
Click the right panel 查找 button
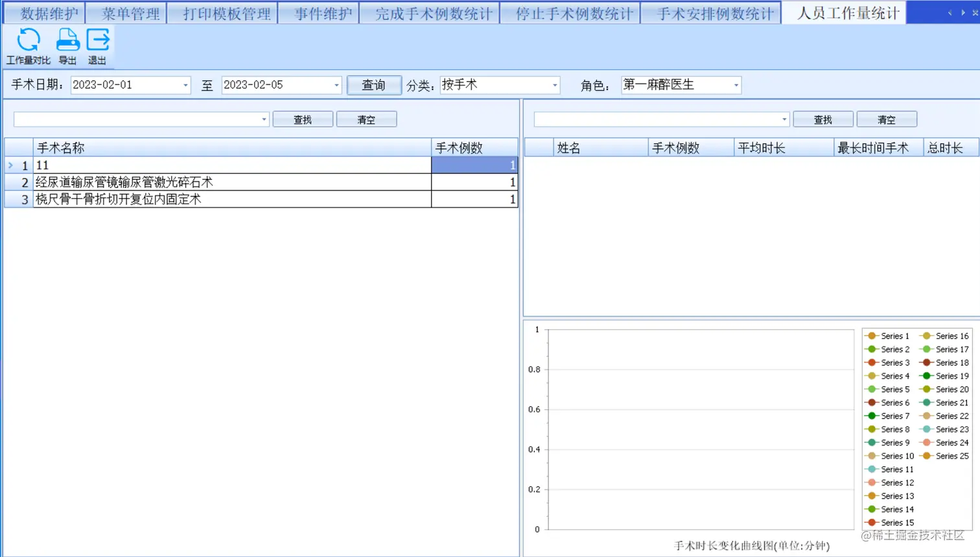[x=823, y=119]
